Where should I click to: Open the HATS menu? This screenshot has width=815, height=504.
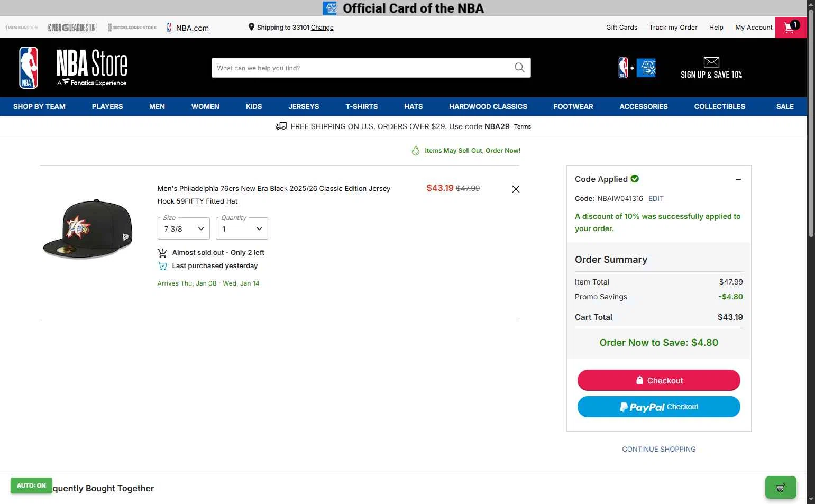pyautogui.click(x=414, y=106)
